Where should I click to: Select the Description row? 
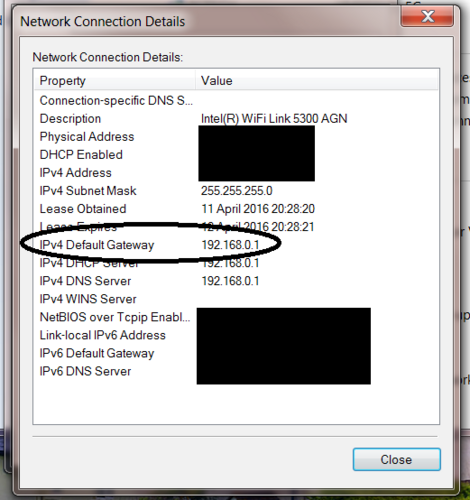[236, 119]
